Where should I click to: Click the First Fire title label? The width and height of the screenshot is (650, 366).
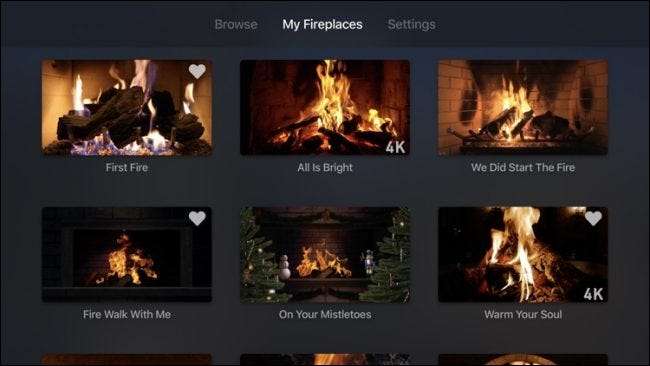click(x=127, y=167)
